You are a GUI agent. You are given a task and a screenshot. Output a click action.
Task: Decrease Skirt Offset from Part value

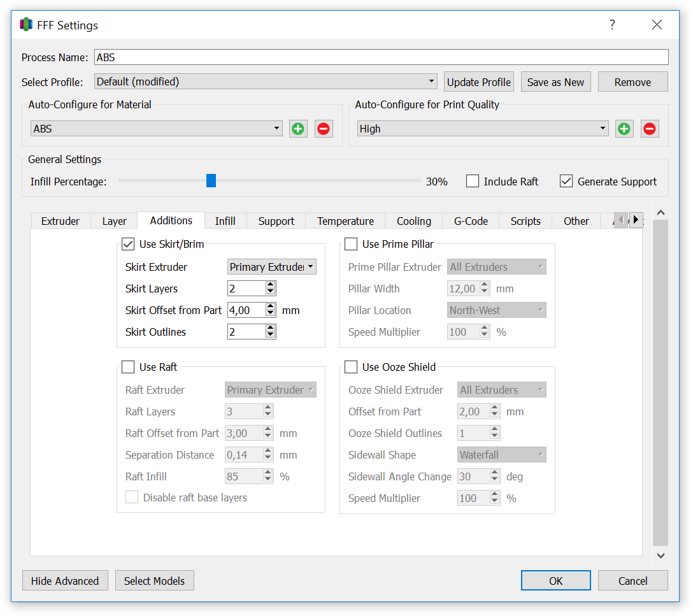(x=271, y=313)
